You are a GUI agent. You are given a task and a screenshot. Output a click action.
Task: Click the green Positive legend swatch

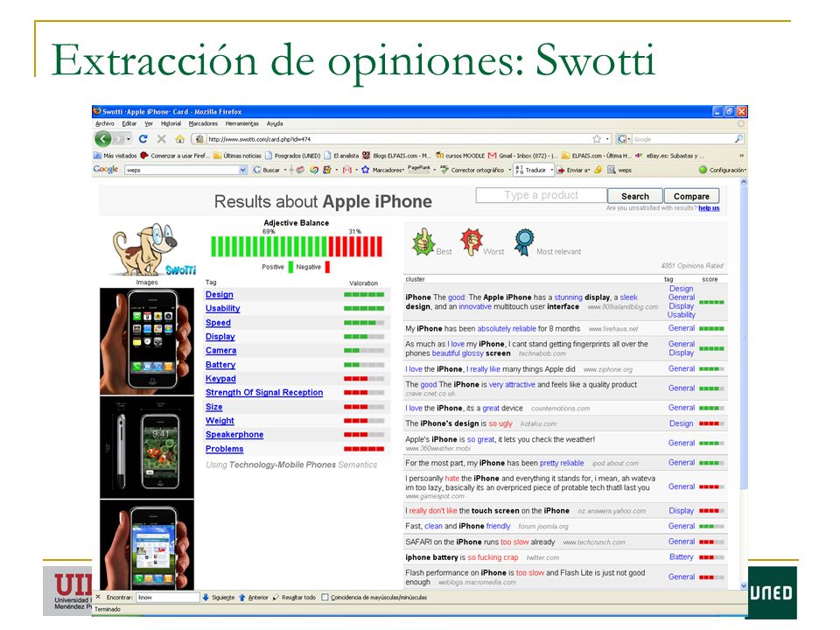click(x=290, y=267)
